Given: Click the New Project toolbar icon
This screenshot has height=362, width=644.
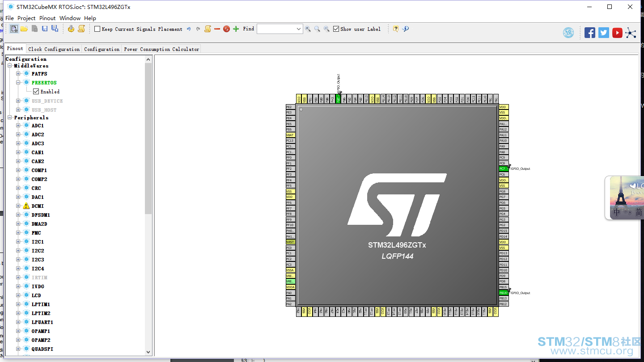Looking at the screenshot, I should tap(14, 29).
